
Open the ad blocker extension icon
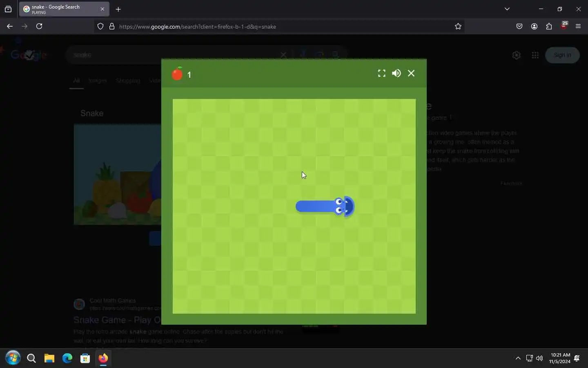pyautogui.click(x=564, y=26)
